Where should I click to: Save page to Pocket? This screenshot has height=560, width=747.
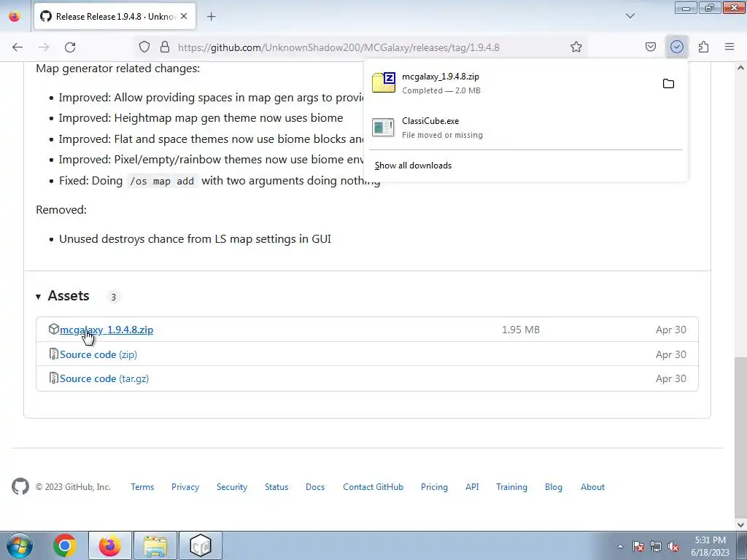click(650, 47)
